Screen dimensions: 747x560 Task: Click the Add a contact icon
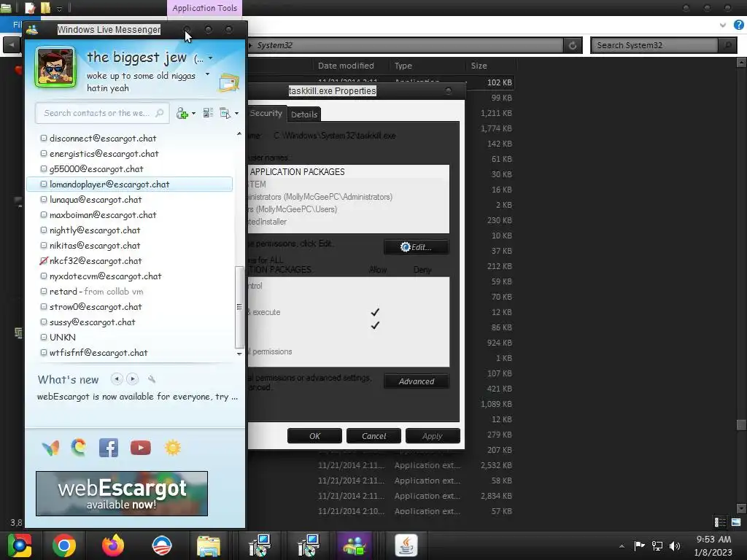(x=182, y=113)
